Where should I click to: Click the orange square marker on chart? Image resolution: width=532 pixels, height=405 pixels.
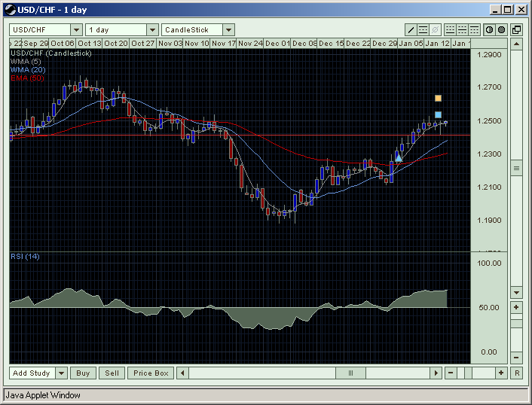point(438,98)
